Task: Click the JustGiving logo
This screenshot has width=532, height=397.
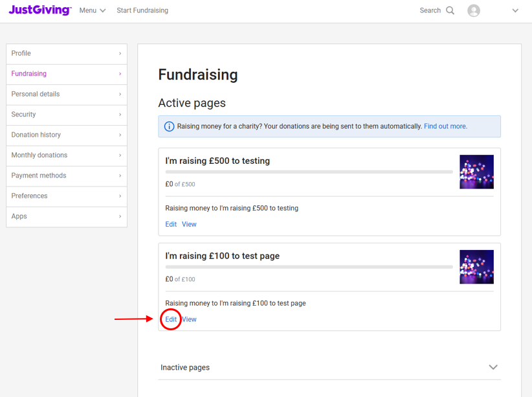Action: (x=40, y=10)
